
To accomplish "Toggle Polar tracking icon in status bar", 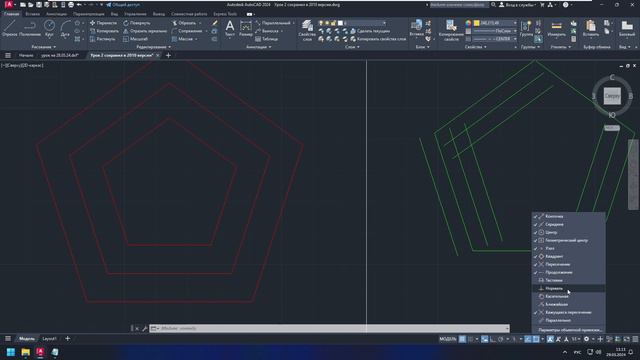I will coord(501,339).
